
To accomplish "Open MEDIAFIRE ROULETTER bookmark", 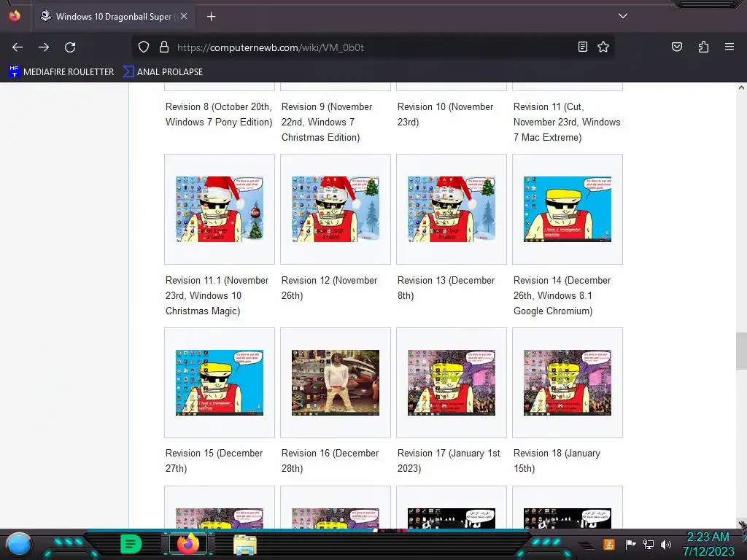I will pyautogui.click(x=61, y=72).
